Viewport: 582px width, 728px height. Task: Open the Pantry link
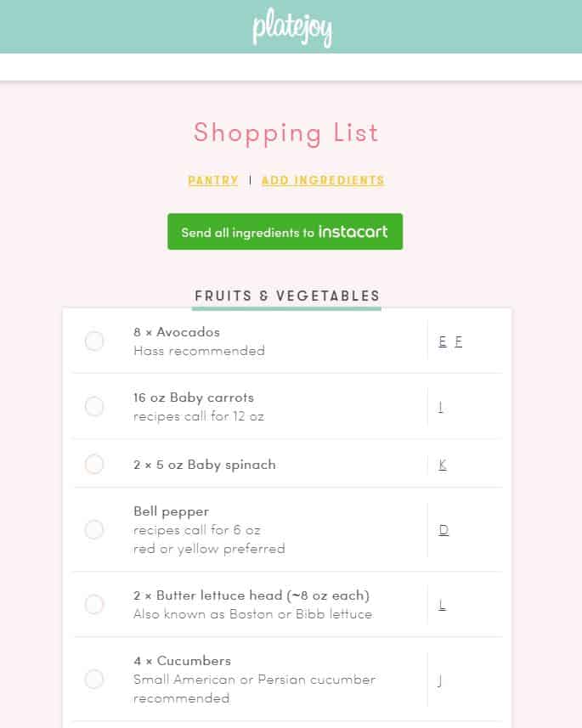pos(212,180)
